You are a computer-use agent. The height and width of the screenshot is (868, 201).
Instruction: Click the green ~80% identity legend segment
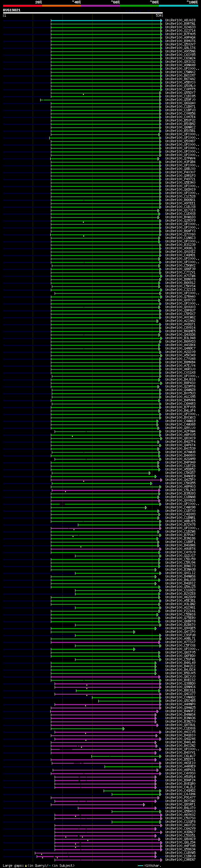[139, 6]
